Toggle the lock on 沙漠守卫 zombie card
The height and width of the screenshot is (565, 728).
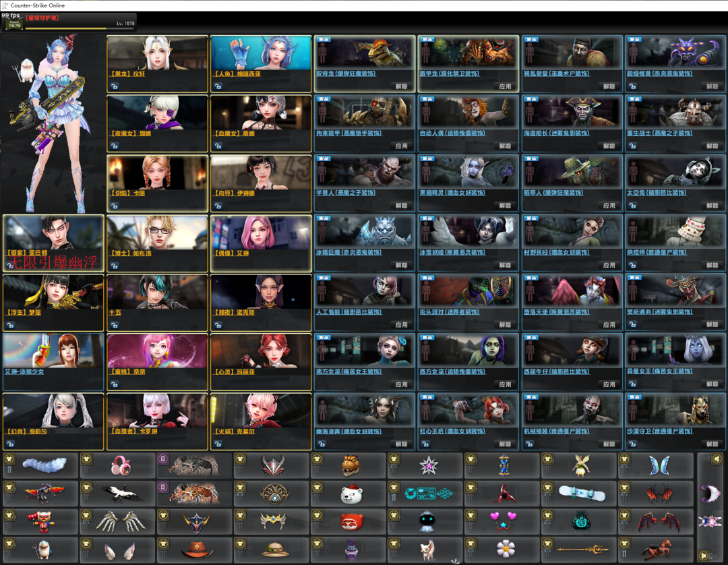632,444
